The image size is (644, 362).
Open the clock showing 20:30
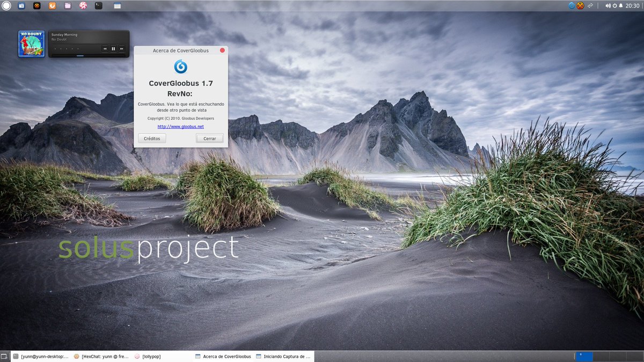click(x=633, y=6)
